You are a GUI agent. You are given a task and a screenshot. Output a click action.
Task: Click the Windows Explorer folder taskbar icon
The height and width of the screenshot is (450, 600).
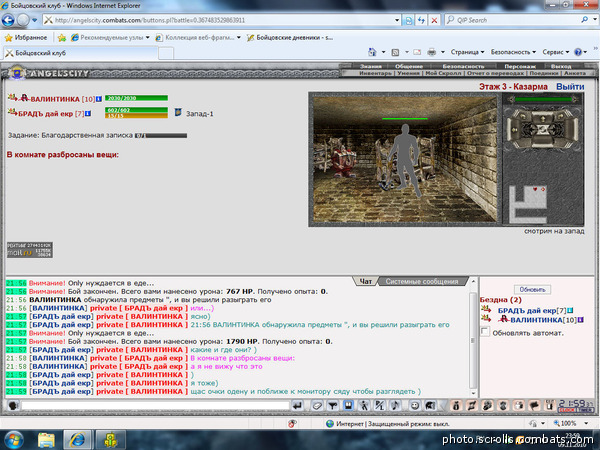pyautogui.click(x=46, y=439)
